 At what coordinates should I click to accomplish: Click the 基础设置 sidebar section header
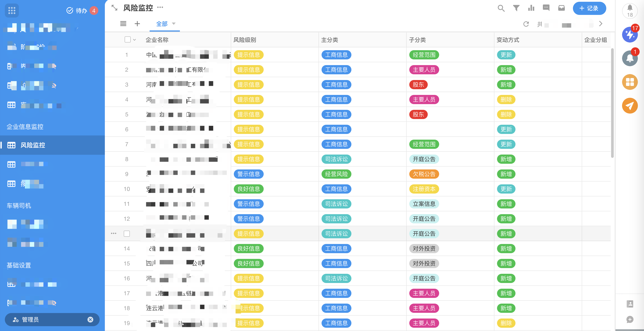(x=19, y=265)
